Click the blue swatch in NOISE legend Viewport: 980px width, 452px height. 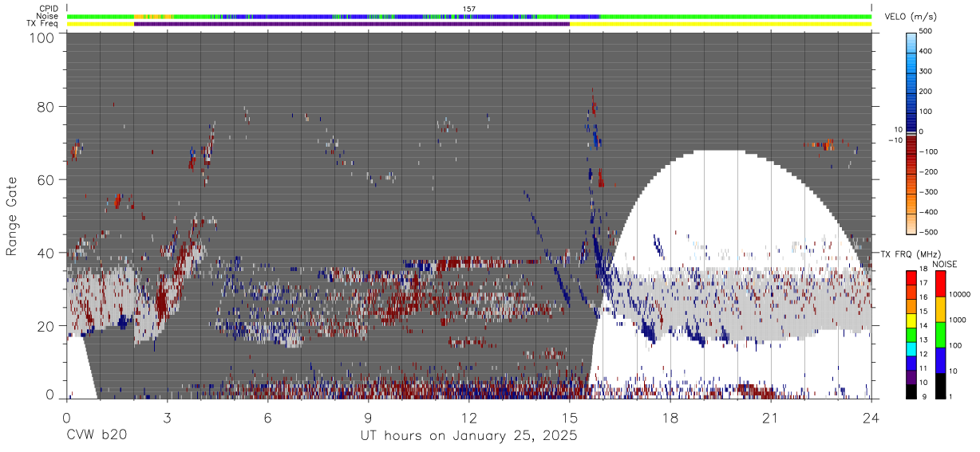(940, 360)
